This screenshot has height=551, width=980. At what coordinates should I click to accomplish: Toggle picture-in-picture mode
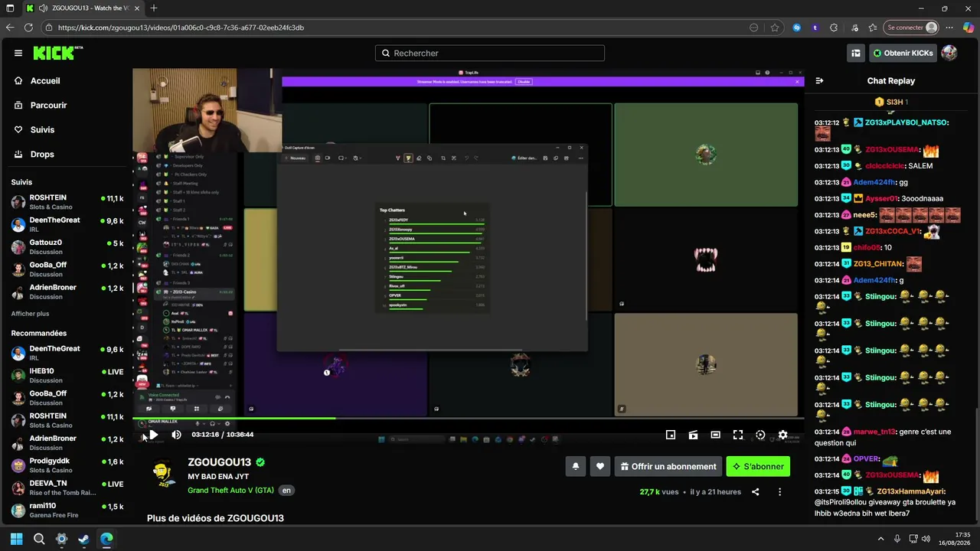(671, 435)
